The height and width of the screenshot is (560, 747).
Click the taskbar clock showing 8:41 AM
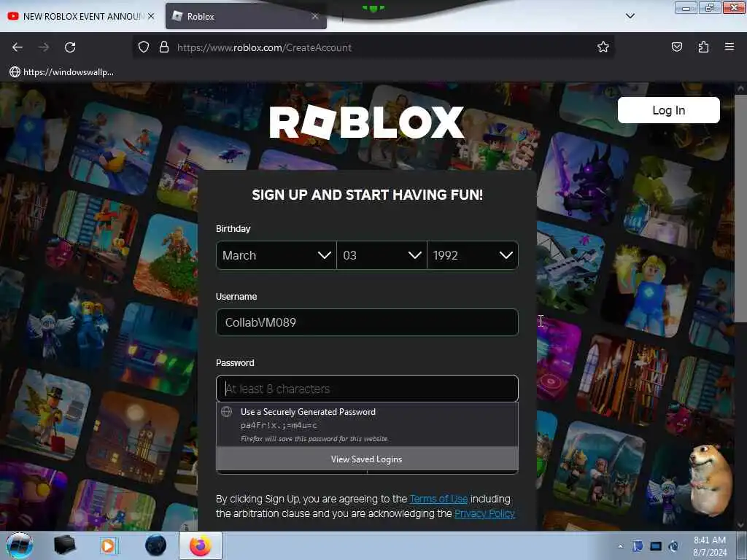[709, 546]
